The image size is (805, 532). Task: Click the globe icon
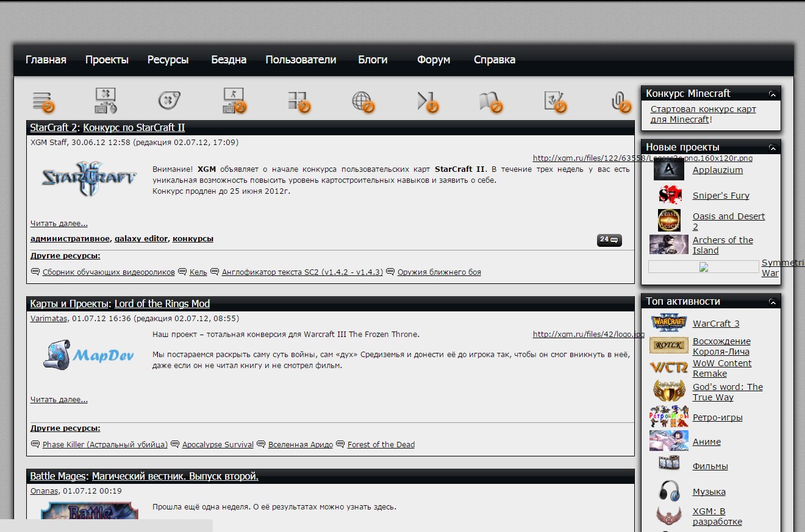[x=363, y=102]
